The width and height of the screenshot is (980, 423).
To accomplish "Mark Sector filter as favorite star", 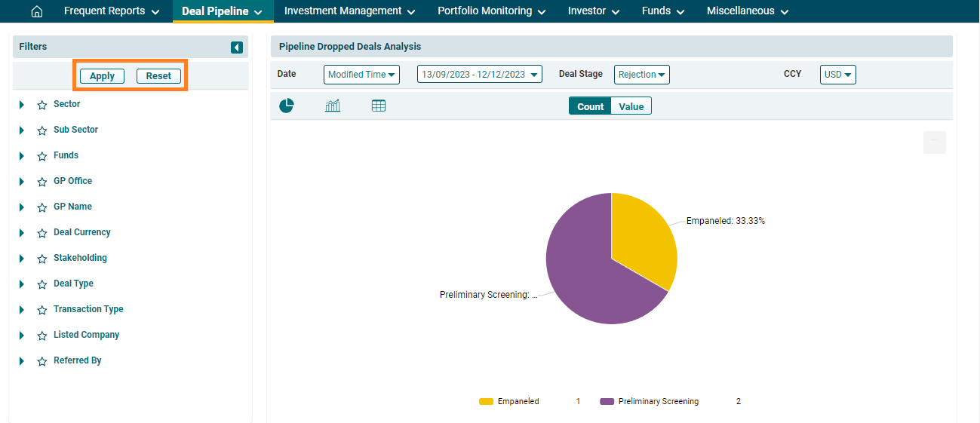I will pyautogui.click(x=42, y=105).
